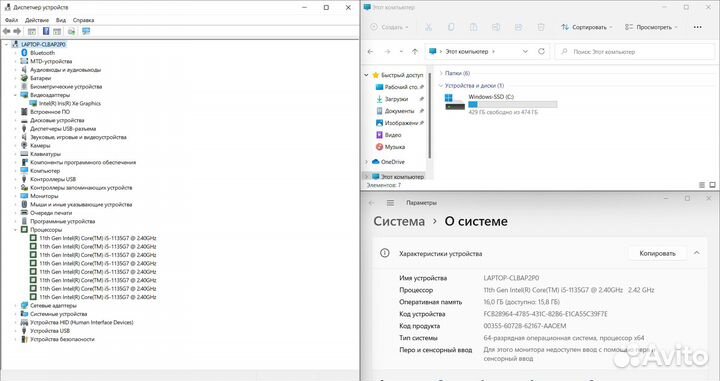This screenshot has height=381, width=720.
Task: Expand OneDrive in Explorer sidebar
Action: pyautogui.click(x=366, y=162)
